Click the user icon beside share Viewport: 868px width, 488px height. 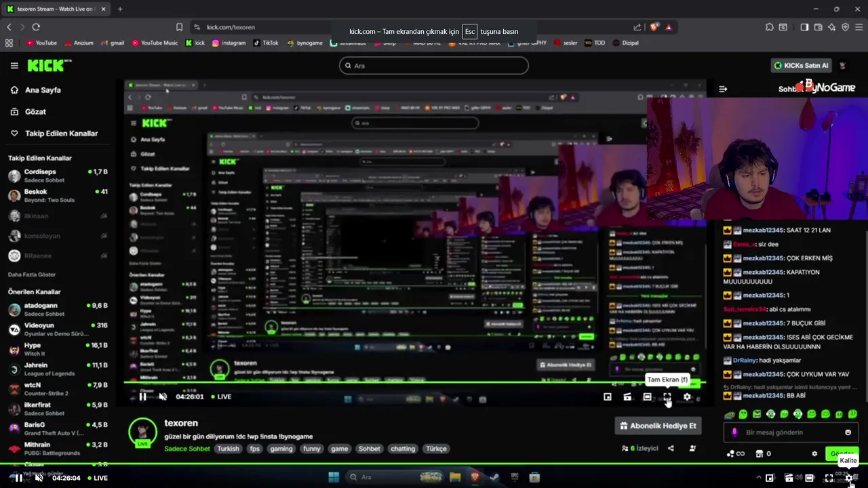pyautogui.click(x=692, y=448)
